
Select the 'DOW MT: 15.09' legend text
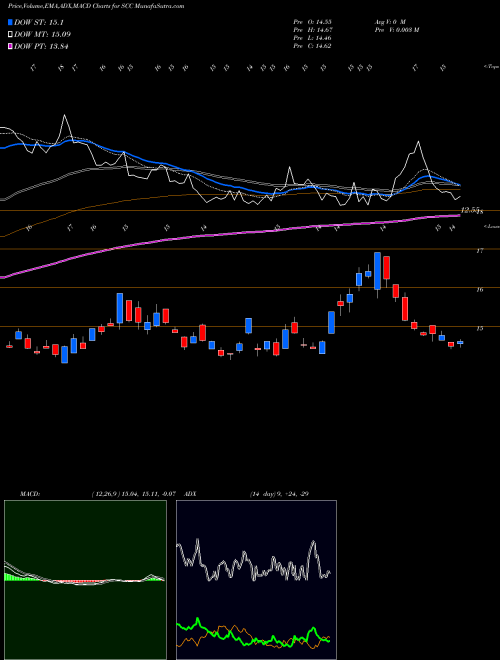[x=42, y=35]
